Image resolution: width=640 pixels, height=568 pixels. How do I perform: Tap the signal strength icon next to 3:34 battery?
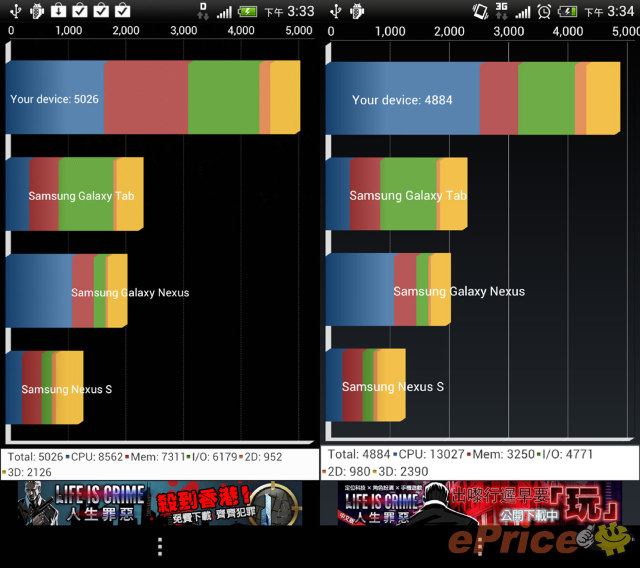[522, 12]
